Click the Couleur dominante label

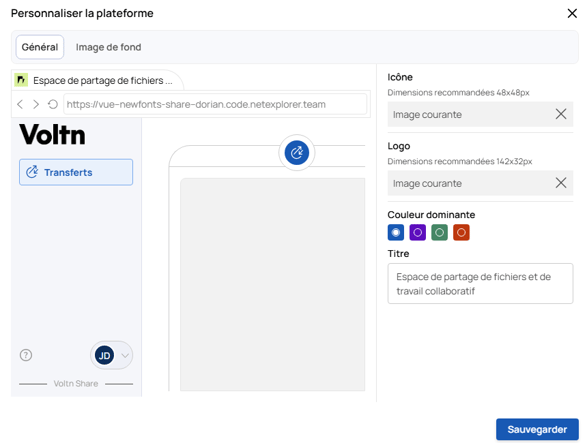(431, 215)
